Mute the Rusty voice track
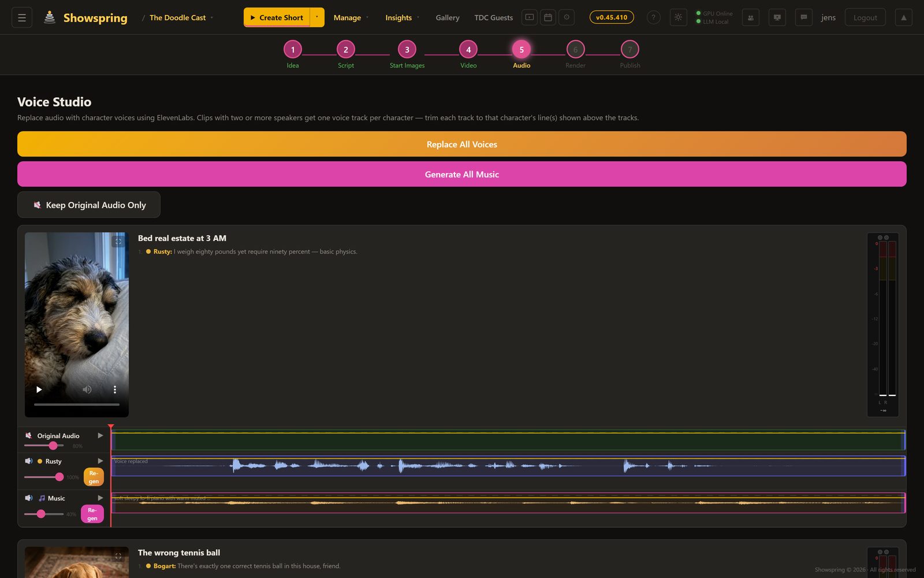Viewport: 924px width, 578px height. (28, 461)
